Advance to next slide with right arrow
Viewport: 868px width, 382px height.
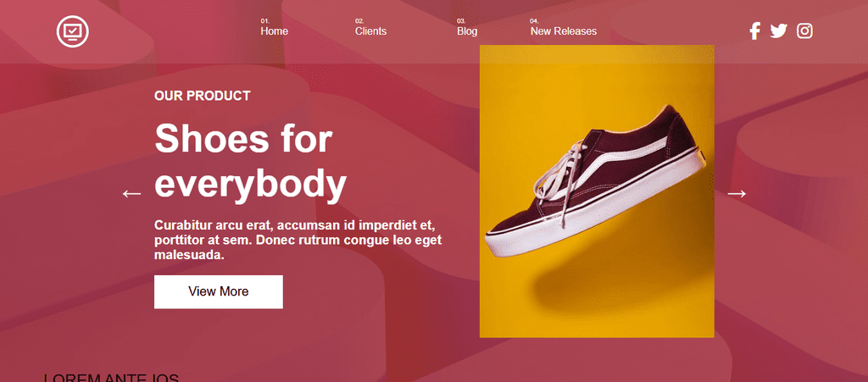(x=737, y=194)
